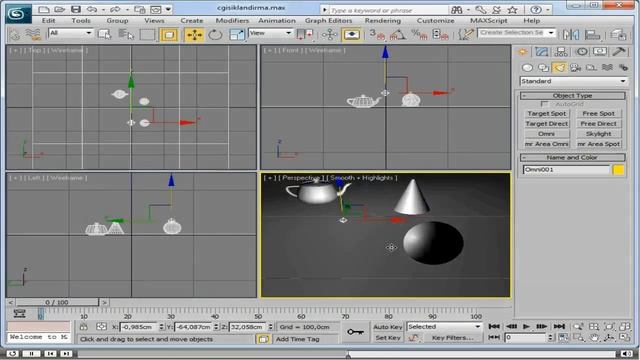Click the Open File folder icon
640x360 pixels.
[60, 9]
